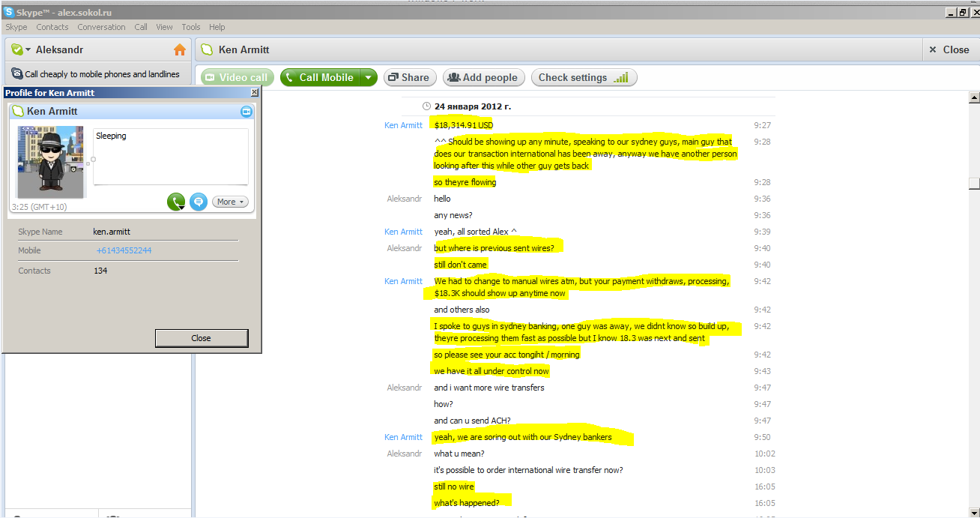Send IM using the blue chat bubble button
The width and height of the screenshot is (980, 518).
click(x=199, y=202)
